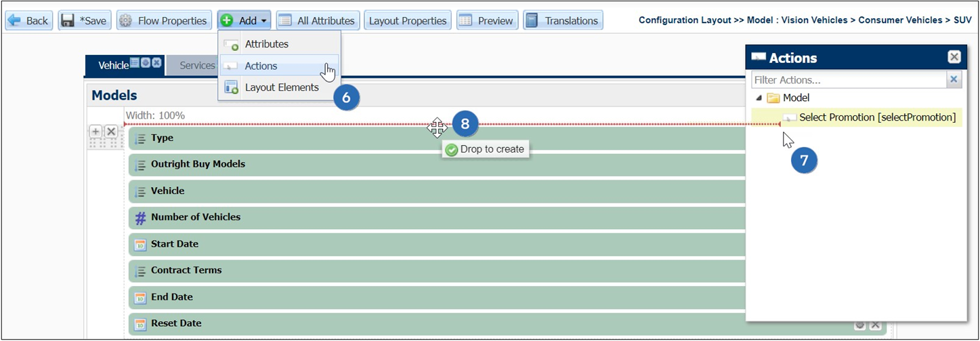This screenshot has width=980, height=341.
Task: Open All Attributes panel
Action: pos(318,20)
